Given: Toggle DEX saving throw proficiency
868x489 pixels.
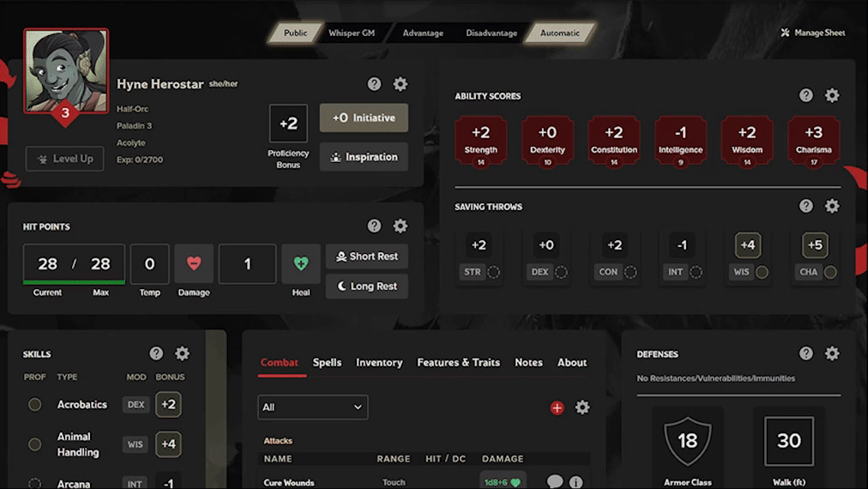Looking at the screenshot, I should pos(561,272).
